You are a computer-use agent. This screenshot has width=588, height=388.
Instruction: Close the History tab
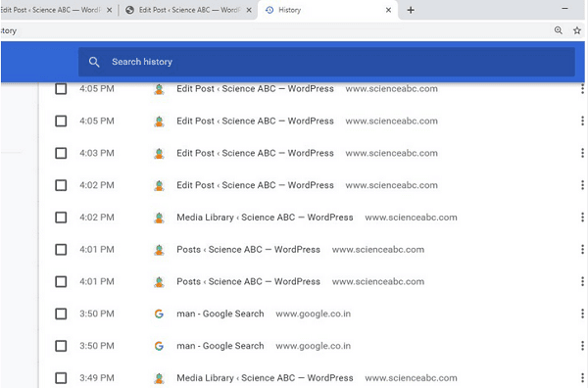[388, 10]
